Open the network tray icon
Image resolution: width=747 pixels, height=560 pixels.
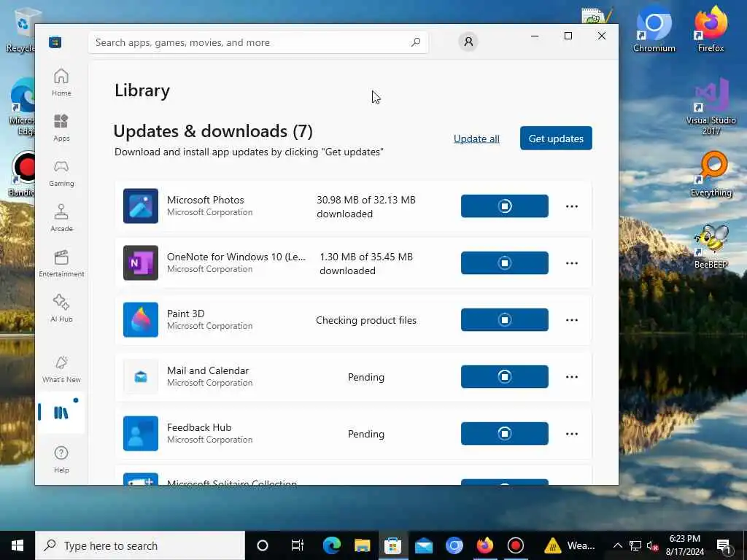coord(635,545)
